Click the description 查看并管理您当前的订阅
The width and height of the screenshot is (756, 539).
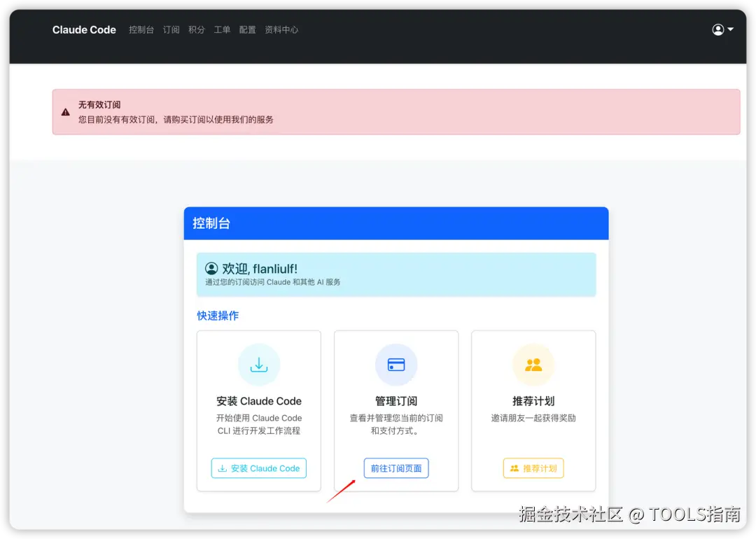395,424
